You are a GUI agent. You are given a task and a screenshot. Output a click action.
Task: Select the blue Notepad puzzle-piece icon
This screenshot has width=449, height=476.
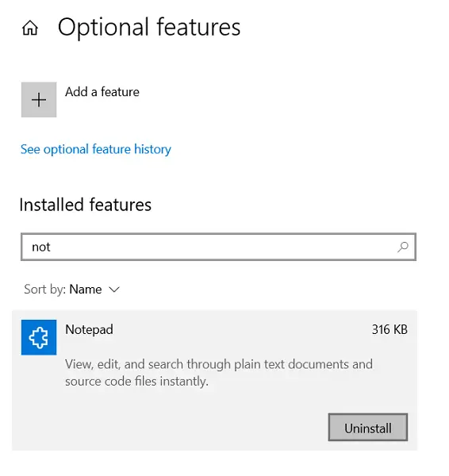(39, 337)
